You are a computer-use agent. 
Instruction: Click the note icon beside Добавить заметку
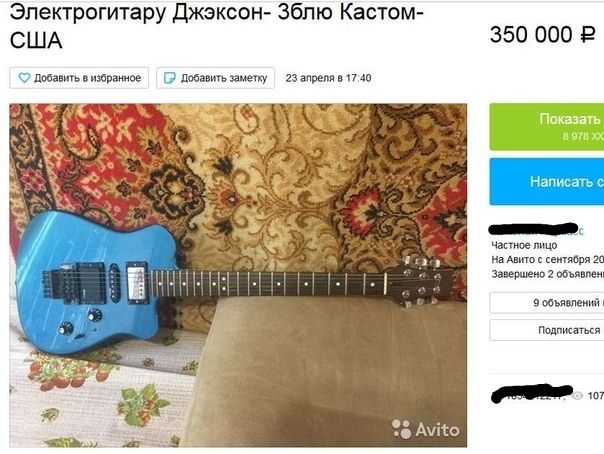point(169,78)
